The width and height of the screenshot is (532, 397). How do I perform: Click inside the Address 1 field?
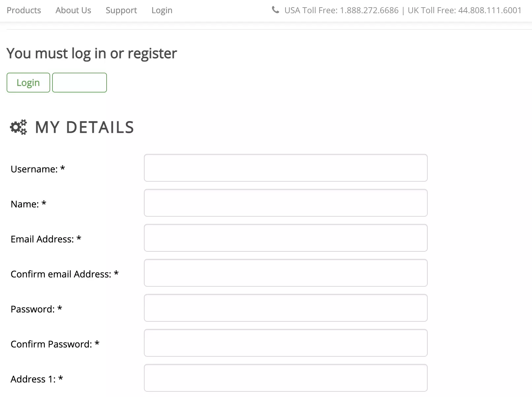[285, 378]
